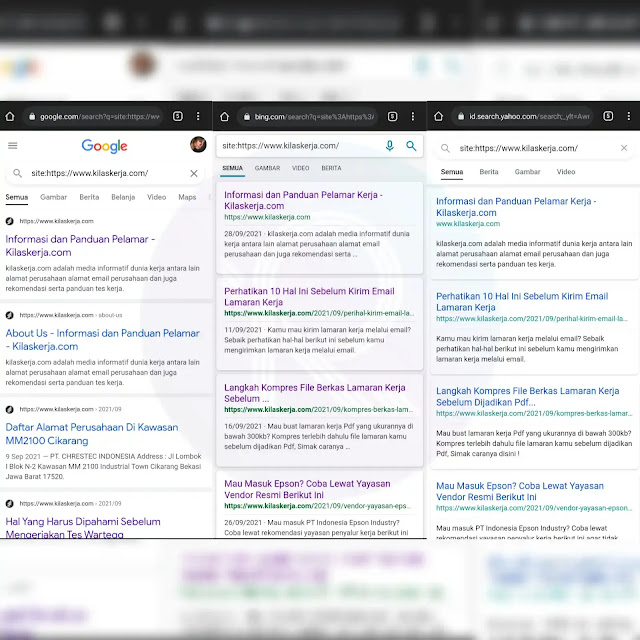Click the Google search query field
The image size is (640, 640).
(x=105, y=173)
